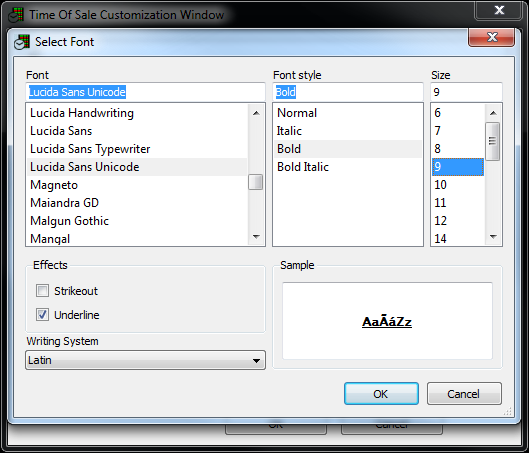Click the size list scroll up arrow
The width and height of the screenshot is (529, 453).
[493, 113]
